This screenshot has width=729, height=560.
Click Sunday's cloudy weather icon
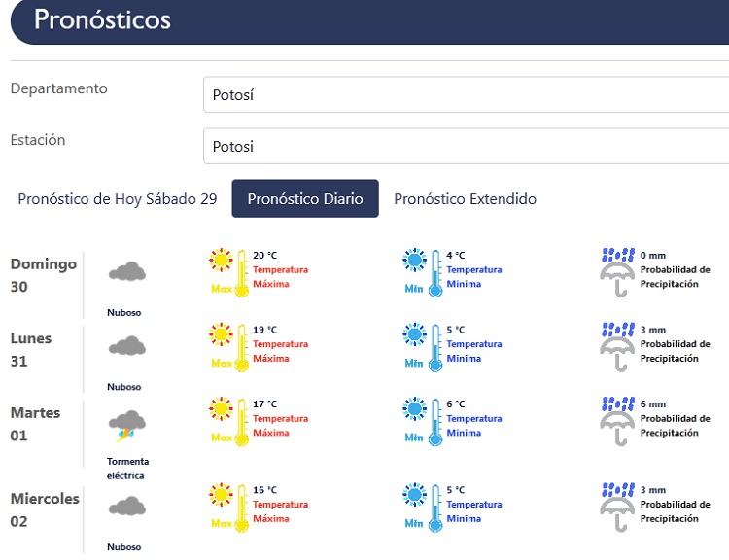point(127,272)
